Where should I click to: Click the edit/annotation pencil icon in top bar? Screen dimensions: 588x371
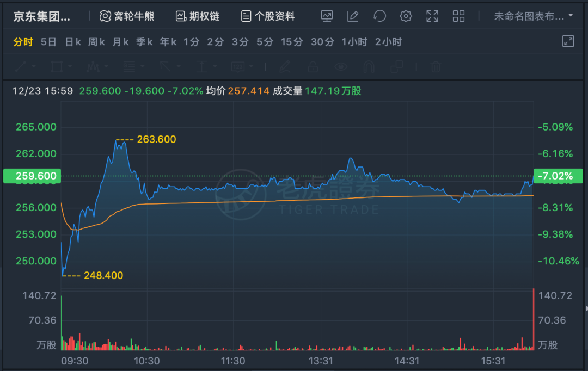353,16
